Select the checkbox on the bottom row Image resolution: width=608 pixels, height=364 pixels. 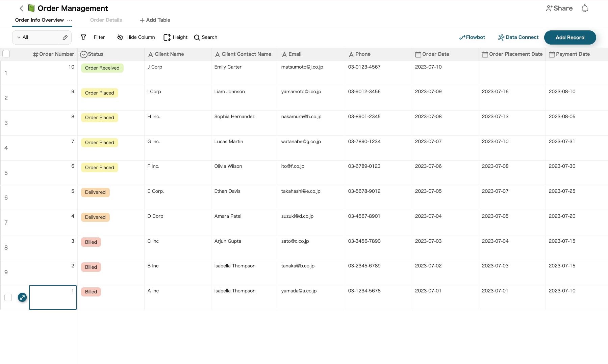coord(8,297)
